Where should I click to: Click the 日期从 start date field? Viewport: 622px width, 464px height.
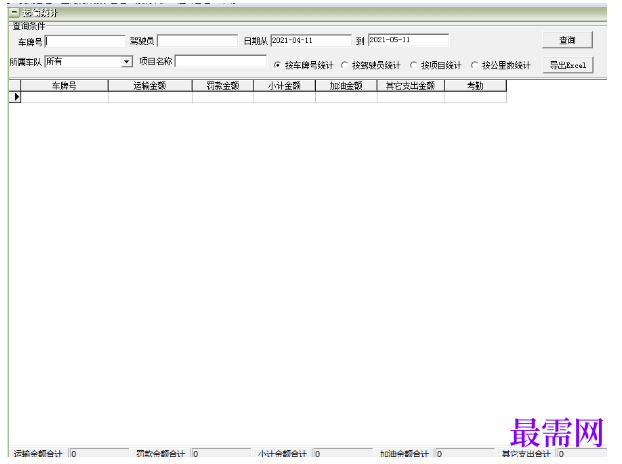[311, 40]
